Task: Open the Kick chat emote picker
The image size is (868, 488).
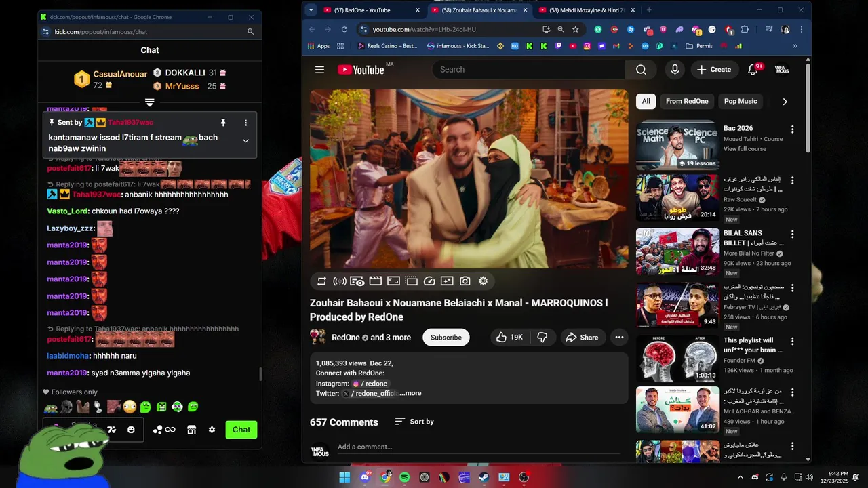Action: [131, 430]
